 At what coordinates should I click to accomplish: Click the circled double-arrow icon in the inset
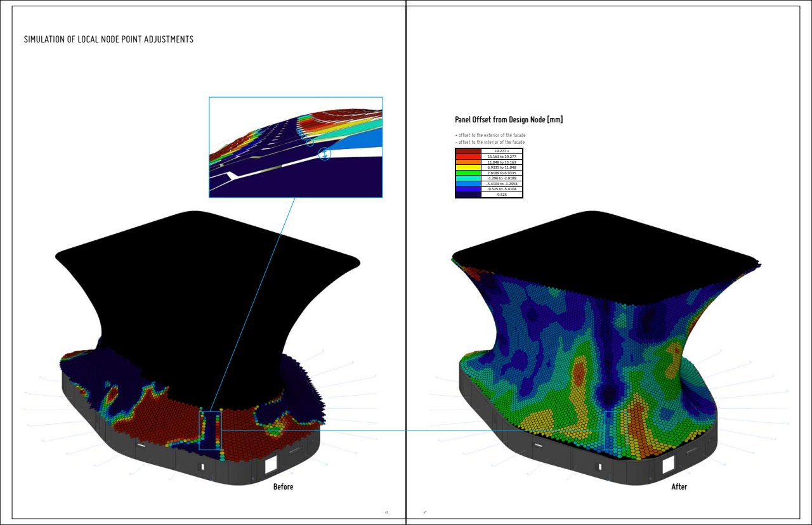[324, 153]
